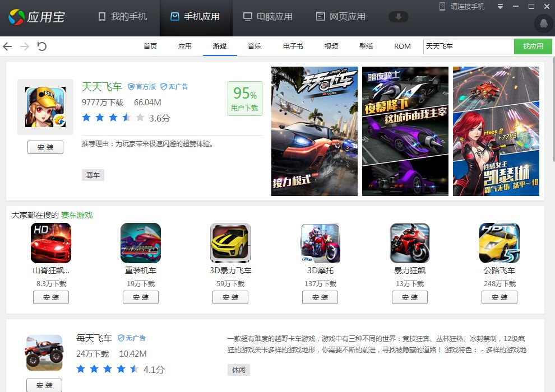Go back with the left arrow
The image size is (555, 392).
click(7, 46)
